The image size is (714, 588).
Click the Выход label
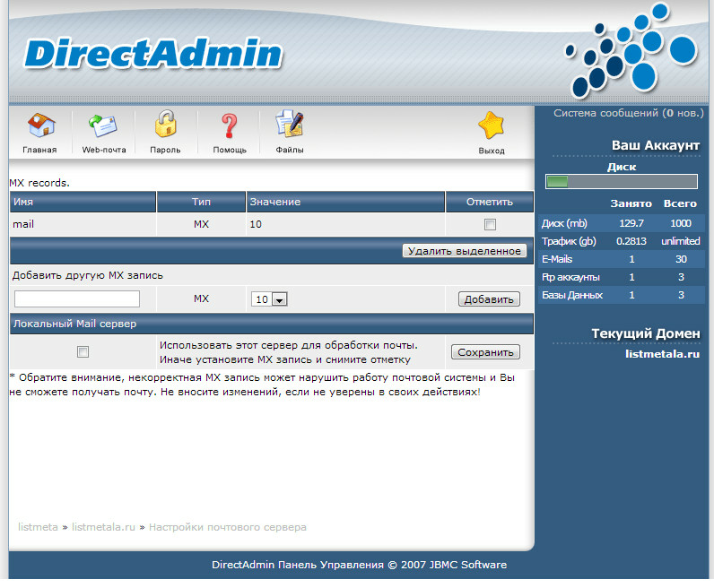tap(492, 151)
